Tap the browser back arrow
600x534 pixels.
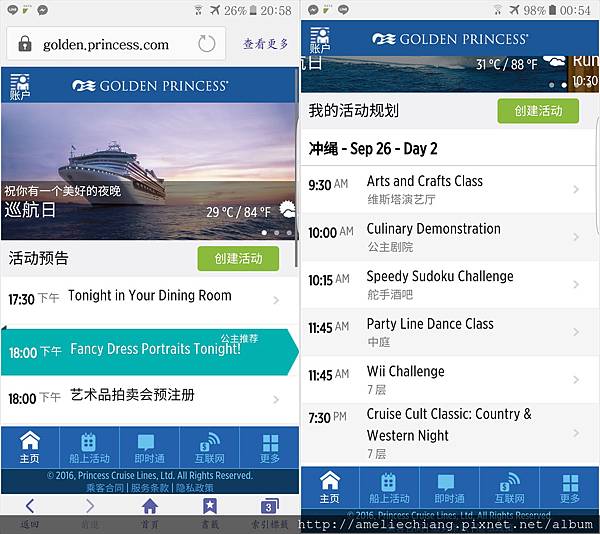(x=30, y=506)
